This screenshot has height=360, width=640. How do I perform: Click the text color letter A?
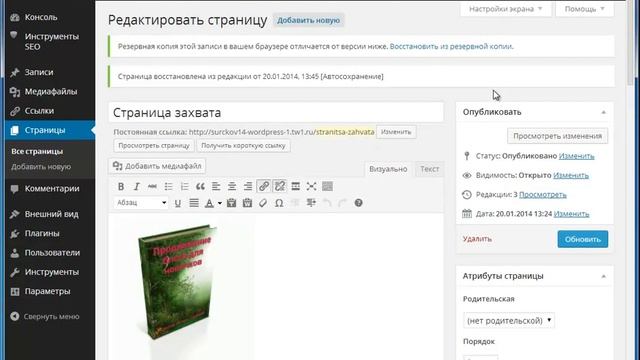click(209, 203)
